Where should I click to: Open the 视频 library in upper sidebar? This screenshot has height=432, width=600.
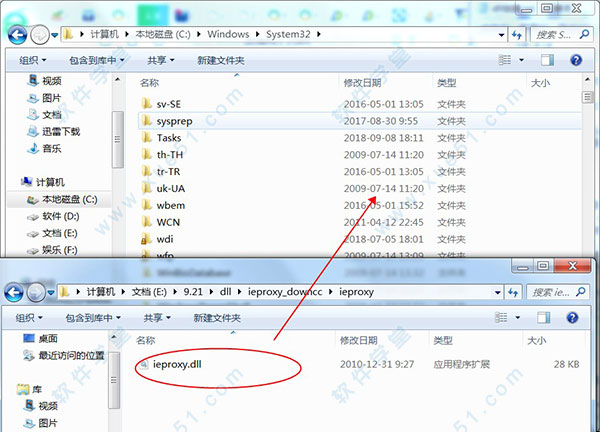51,80
